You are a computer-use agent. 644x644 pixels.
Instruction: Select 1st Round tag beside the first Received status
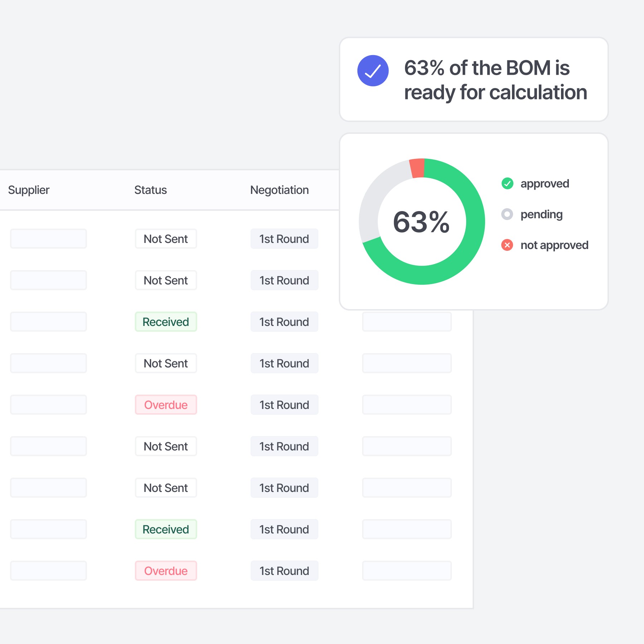284,322
